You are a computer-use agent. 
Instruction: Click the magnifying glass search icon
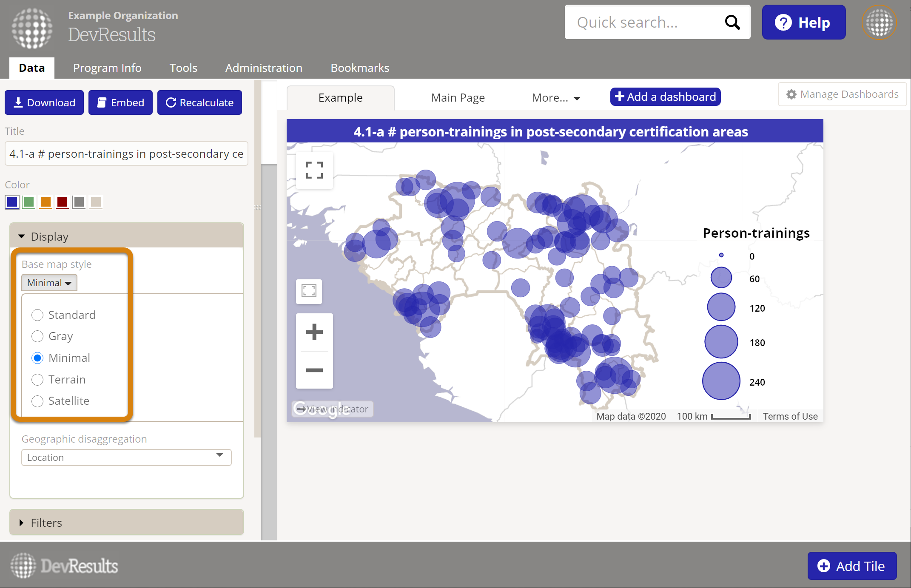(x=732, y=22)
